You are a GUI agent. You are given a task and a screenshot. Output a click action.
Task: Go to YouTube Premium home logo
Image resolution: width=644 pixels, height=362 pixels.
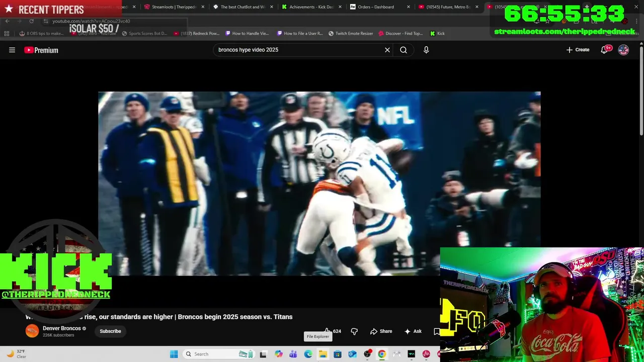tap(41, 50)
